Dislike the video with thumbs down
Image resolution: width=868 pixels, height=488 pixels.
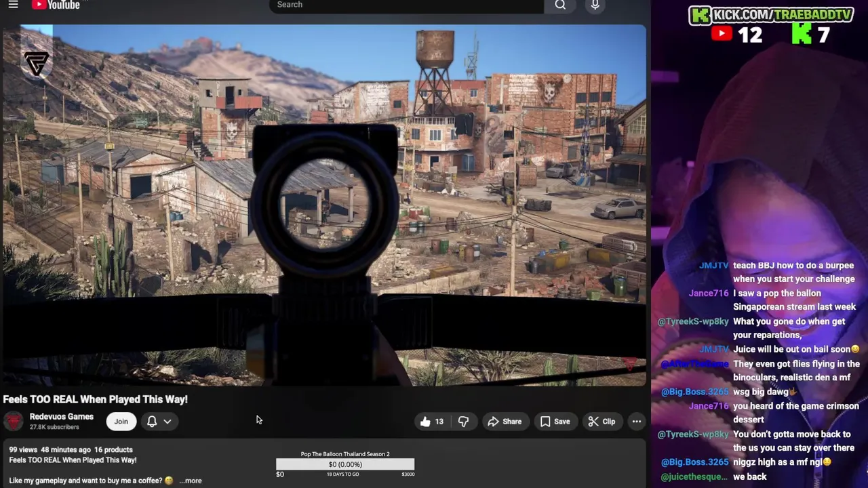[x=463, y=422]
